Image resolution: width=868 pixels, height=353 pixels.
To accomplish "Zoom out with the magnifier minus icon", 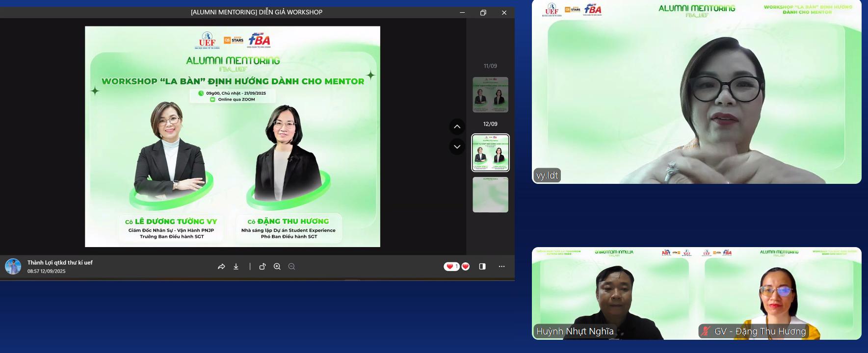I will click(x=292, y=267).
